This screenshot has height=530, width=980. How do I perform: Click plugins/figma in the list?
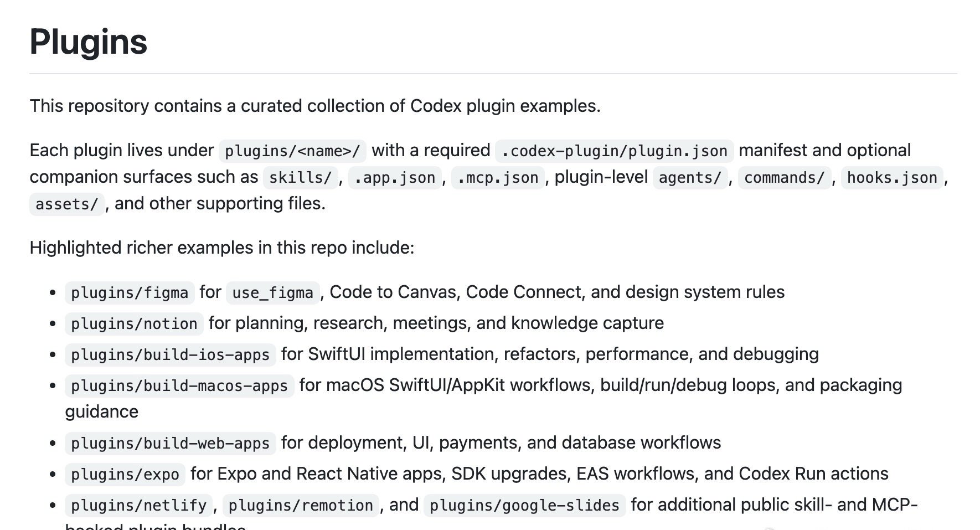coord(130,293)
